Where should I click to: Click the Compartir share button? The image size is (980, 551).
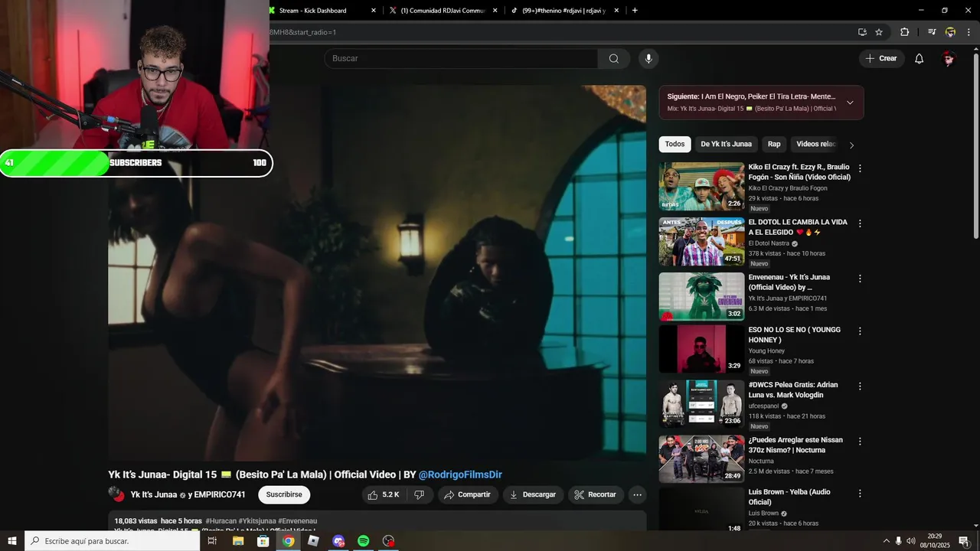[x=467, y=494]
